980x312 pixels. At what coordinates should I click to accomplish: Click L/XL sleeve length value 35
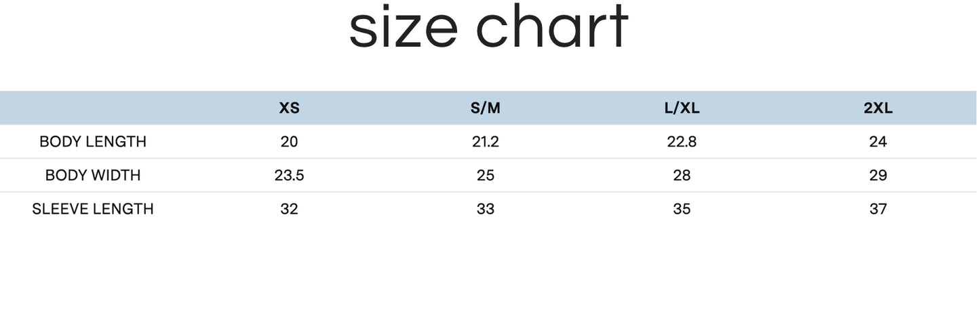click(x=682, y=209)
